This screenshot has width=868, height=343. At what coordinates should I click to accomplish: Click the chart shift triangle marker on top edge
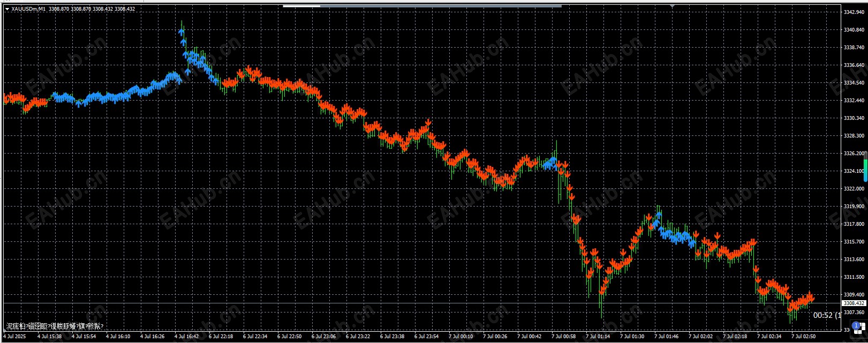(673, 6)
